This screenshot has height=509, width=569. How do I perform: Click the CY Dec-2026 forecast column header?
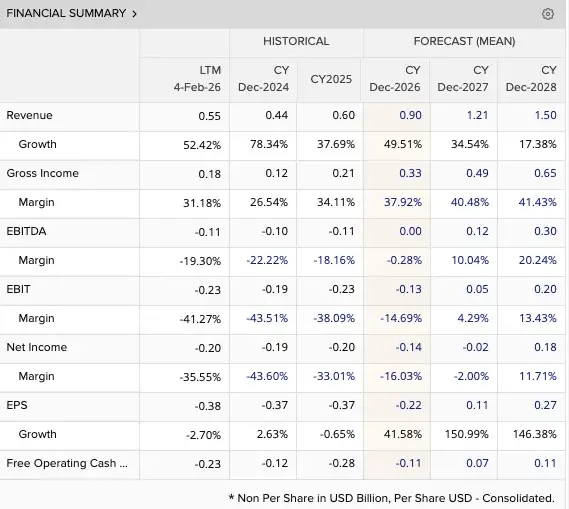coord(395,79)
